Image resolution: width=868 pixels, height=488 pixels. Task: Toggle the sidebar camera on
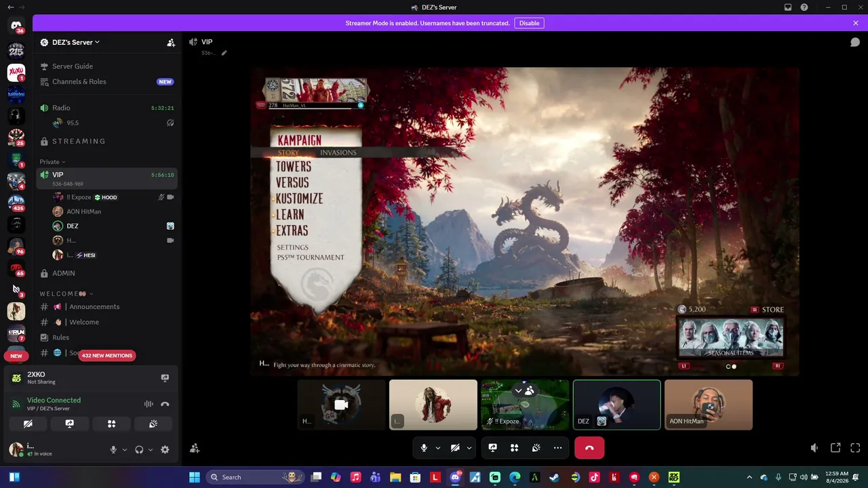coord(28,424)
